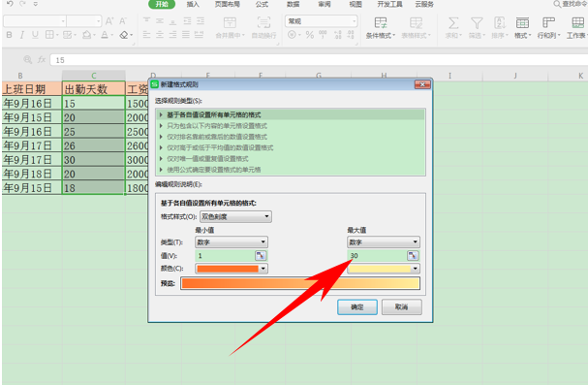Screen dimensions: 588x385
Task: Open 条件格式 conditional formatting
Action: pos(381,28)
